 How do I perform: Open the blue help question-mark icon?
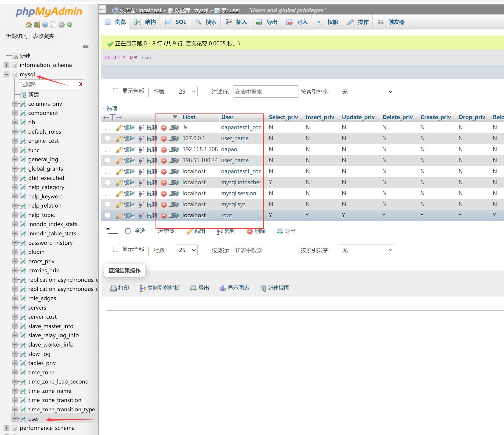tap(45, 25)
